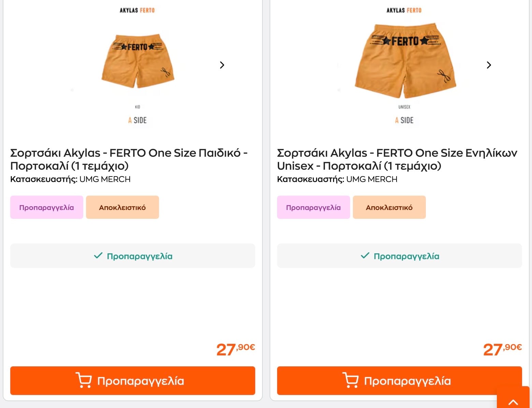Click 27,90€ price on right product
Viewport: 532px width, 408px height.
(x=502, y=349)
